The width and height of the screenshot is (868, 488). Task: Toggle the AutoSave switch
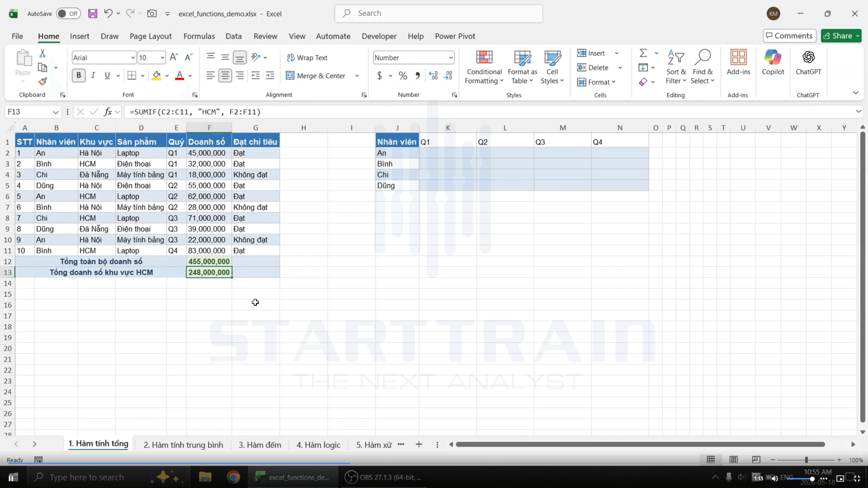click(68, 14)
